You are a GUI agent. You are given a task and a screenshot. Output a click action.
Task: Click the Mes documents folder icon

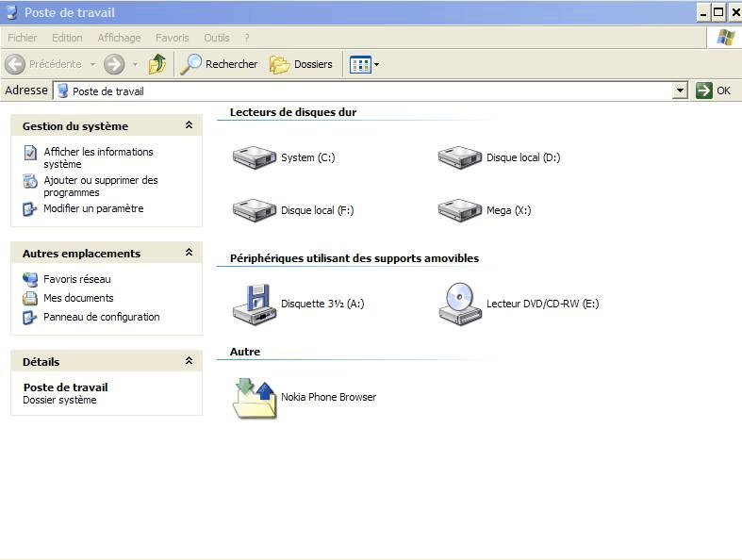(30, 298)
